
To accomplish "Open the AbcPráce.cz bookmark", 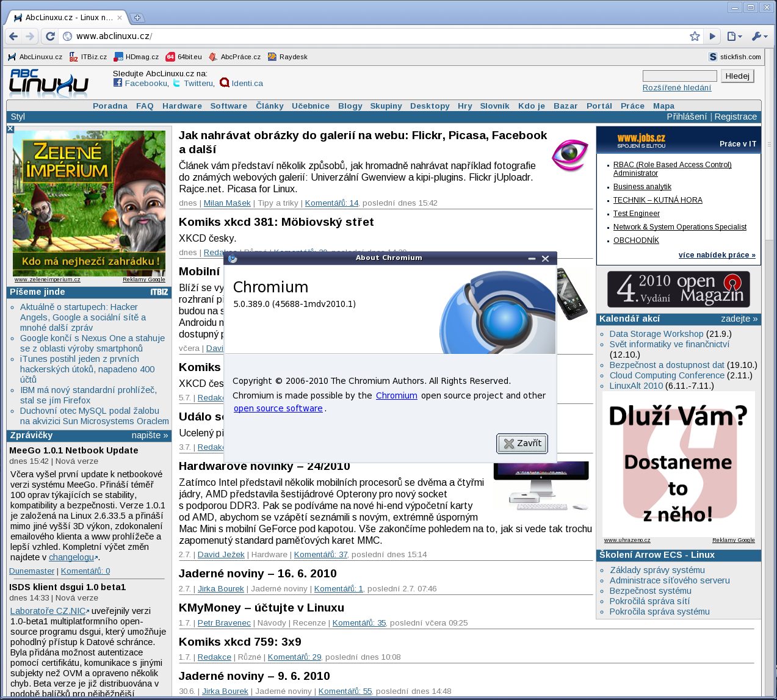I will [234, 57].
